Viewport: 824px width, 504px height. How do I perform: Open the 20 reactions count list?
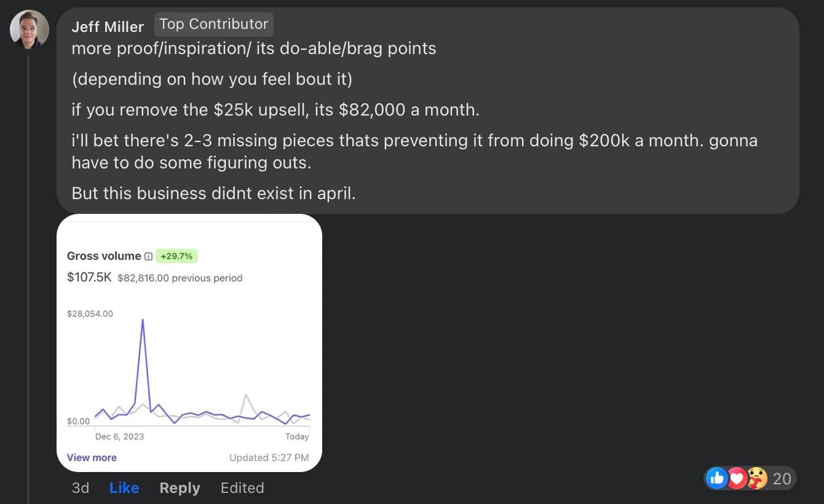(782, 479)
